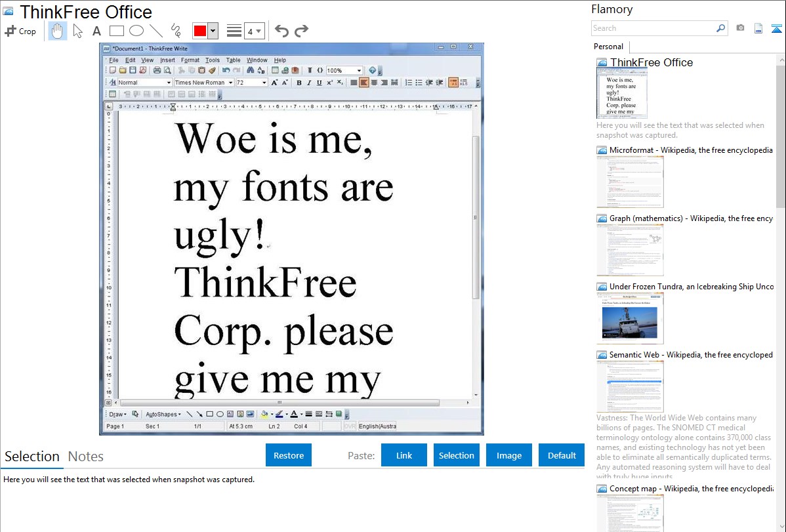Click the Open folder icon in ThinkFree
The image size is (786, 532).
click(x=123, y=71)
